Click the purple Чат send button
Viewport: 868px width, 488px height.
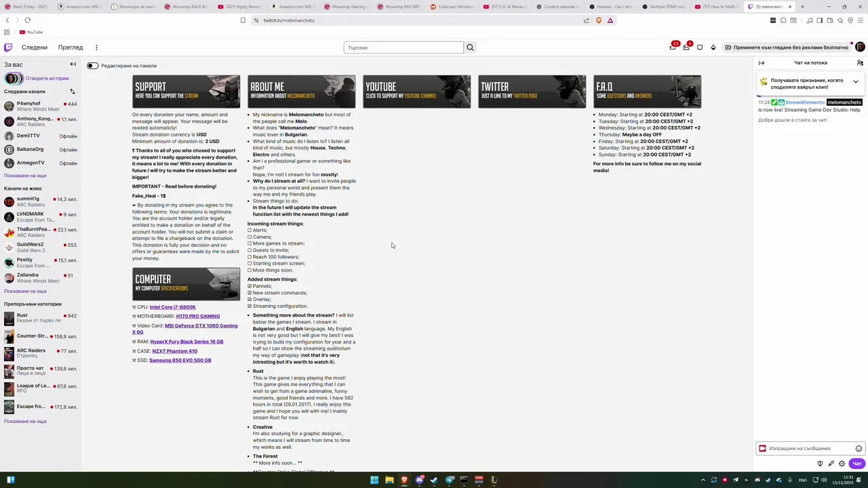coord(857,464)
